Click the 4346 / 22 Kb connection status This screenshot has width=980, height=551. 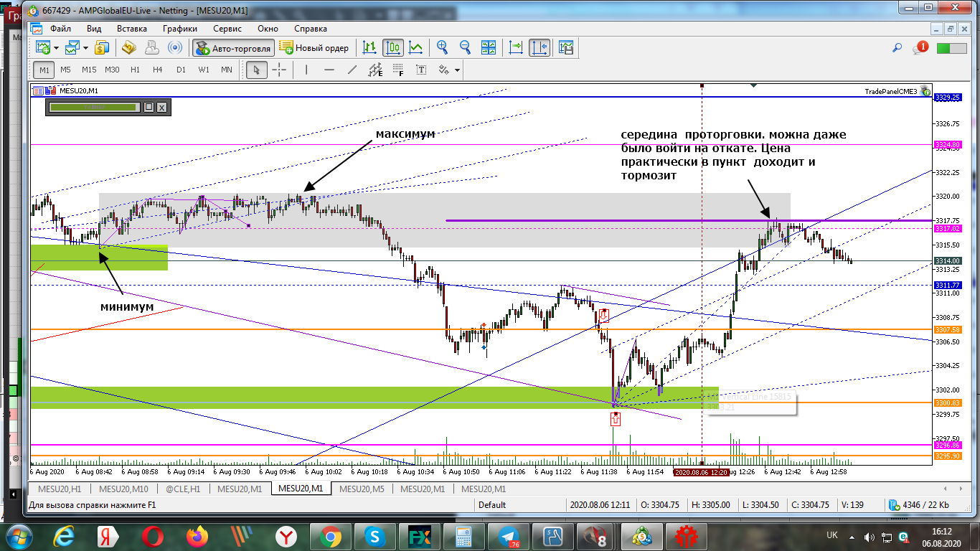pos(919,505)
